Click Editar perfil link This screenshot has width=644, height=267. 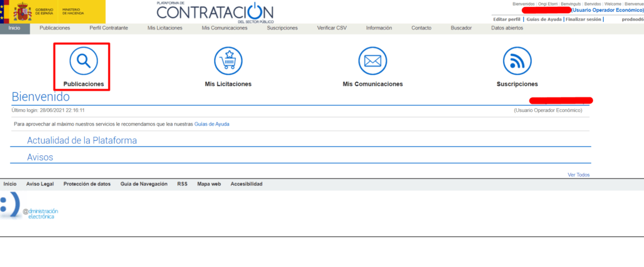(507, 19)
